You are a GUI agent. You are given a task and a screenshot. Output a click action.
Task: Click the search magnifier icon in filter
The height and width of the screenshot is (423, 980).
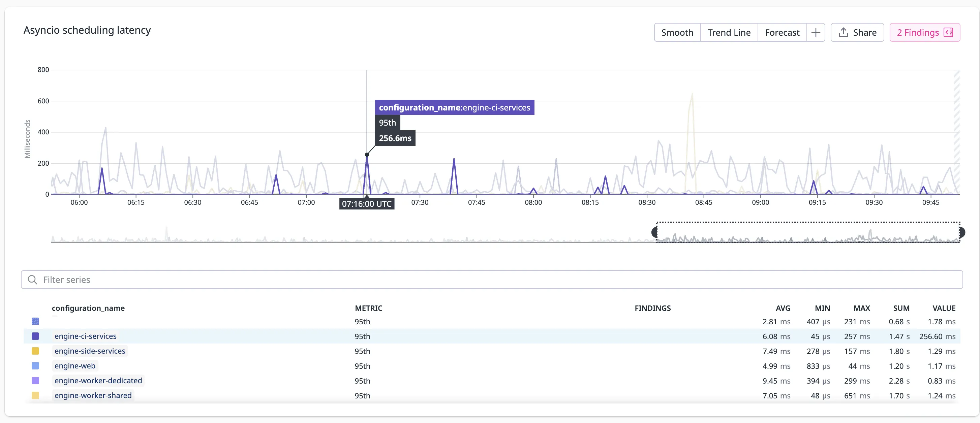tap(33, 280)
